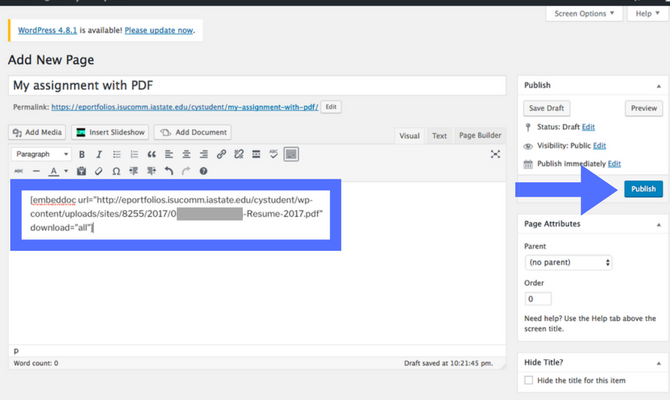This screenshot has width=670, height=400.
Task: Open the Parent page dropdown
Action: [x=568, y=262]
